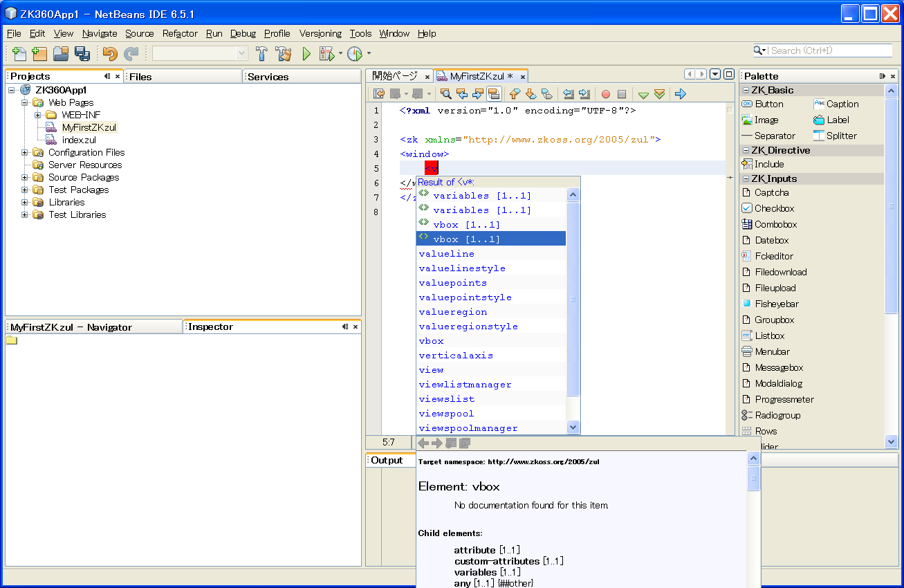The width and height of the screenshot is (904, 588).
Task: Open the editor document list dropdown
Action: 715,74
